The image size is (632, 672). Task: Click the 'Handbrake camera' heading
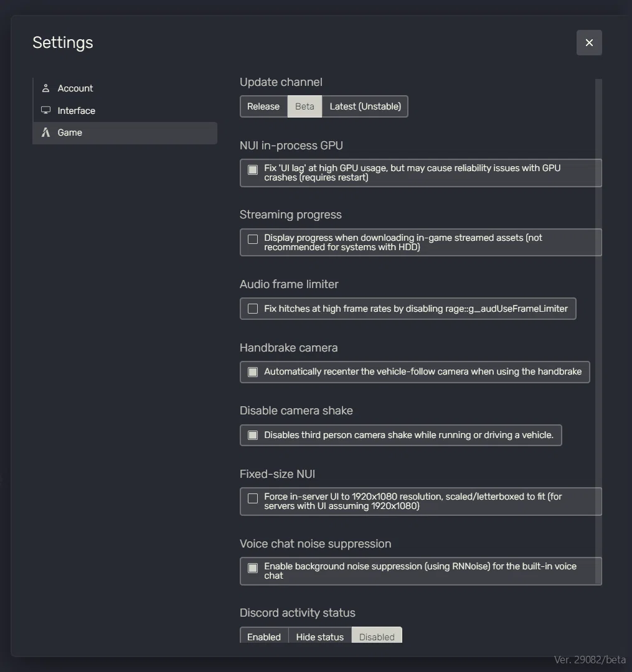288,348
